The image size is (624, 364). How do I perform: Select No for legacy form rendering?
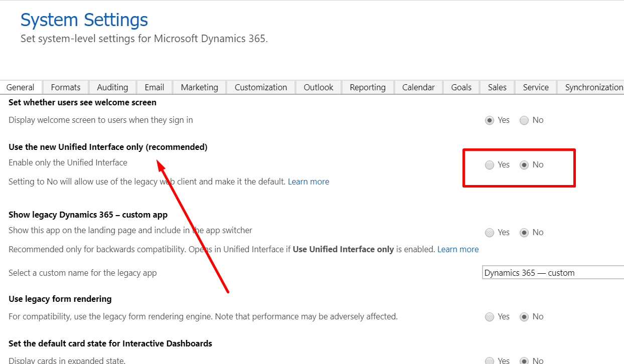(x=524, y=317)
